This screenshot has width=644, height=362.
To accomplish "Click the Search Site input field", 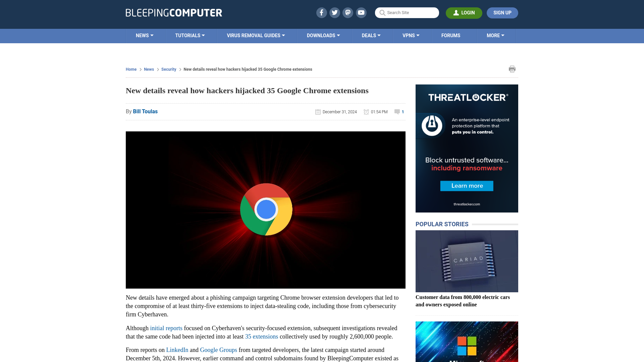I will (x=407, y=12).
